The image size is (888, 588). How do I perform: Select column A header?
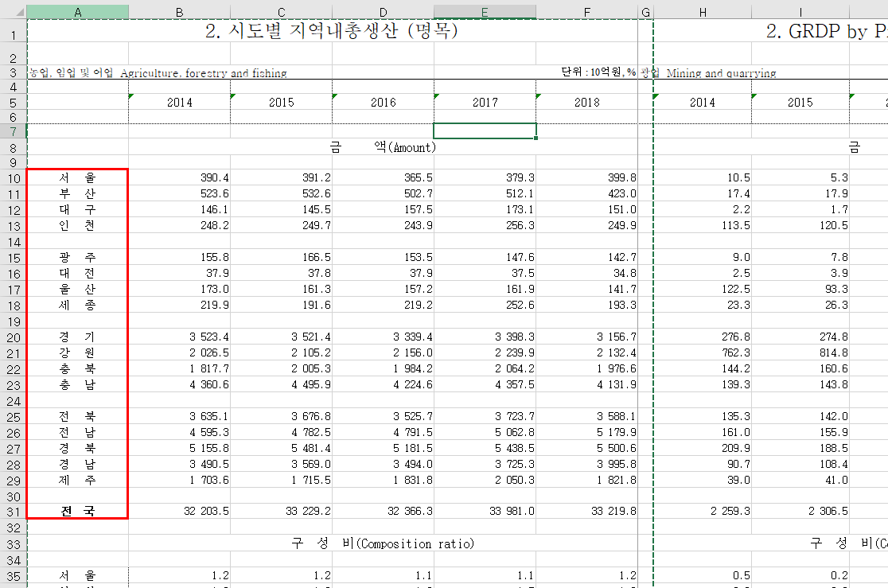[78, 12]
